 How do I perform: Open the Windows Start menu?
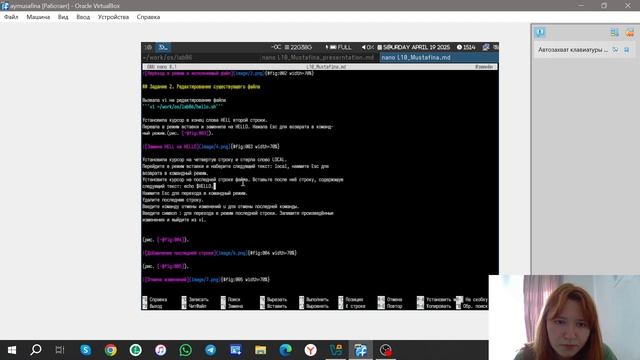(11, 350)
